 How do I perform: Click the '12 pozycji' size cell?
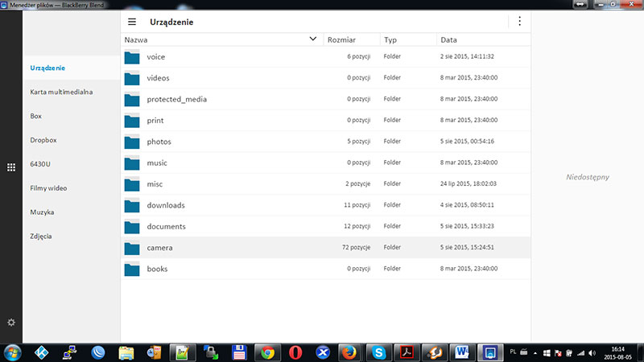[x=357, y=226]
